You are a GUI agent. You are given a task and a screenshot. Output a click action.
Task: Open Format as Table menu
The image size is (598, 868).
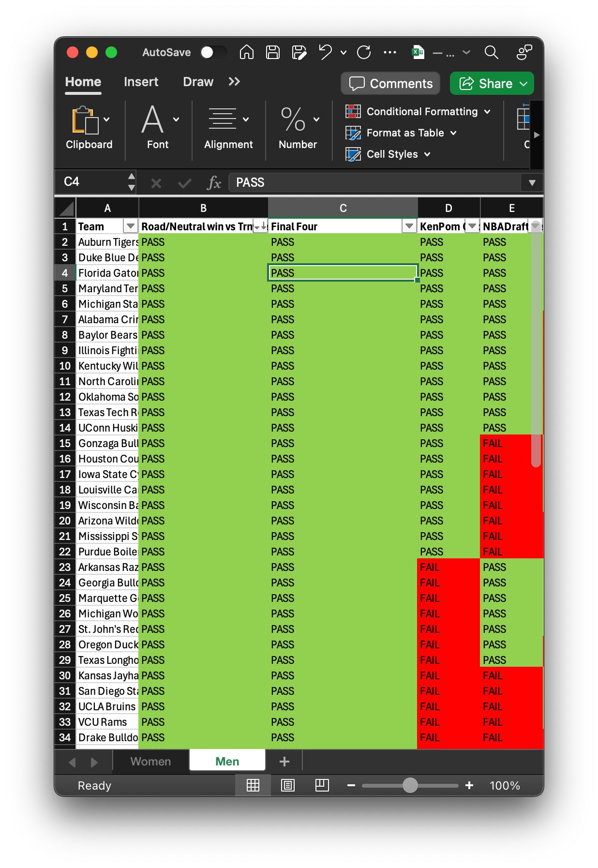point(402,133)
